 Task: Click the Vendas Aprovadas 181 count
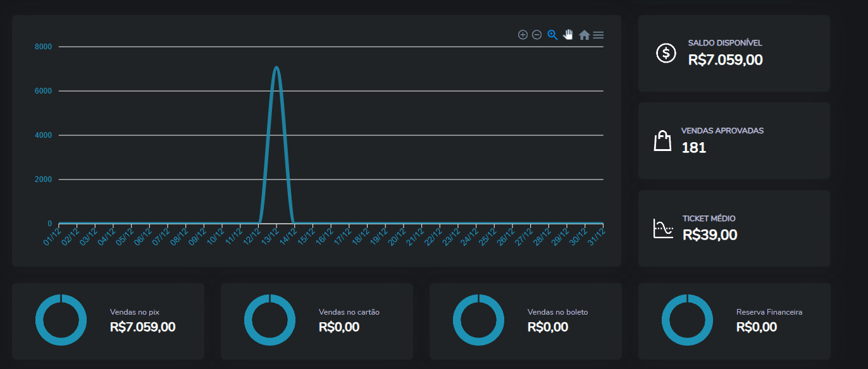pos(693,148)
